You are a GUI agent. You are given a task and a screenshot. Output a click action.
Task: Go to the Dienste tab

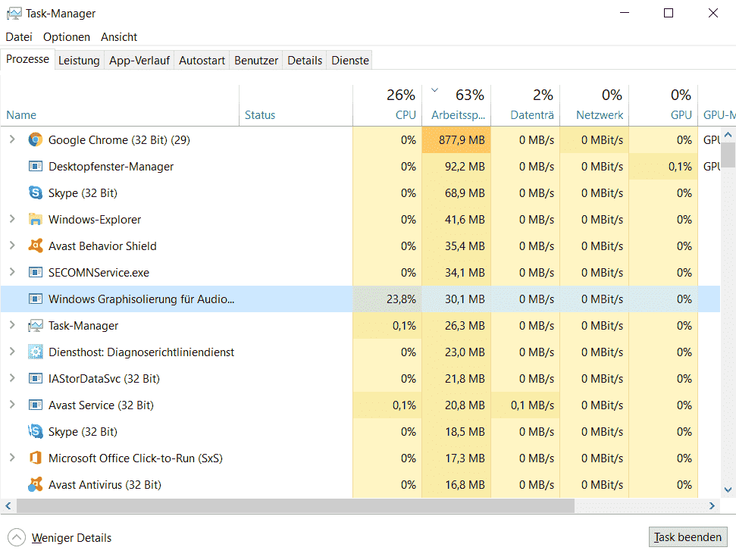click(350, 61)
